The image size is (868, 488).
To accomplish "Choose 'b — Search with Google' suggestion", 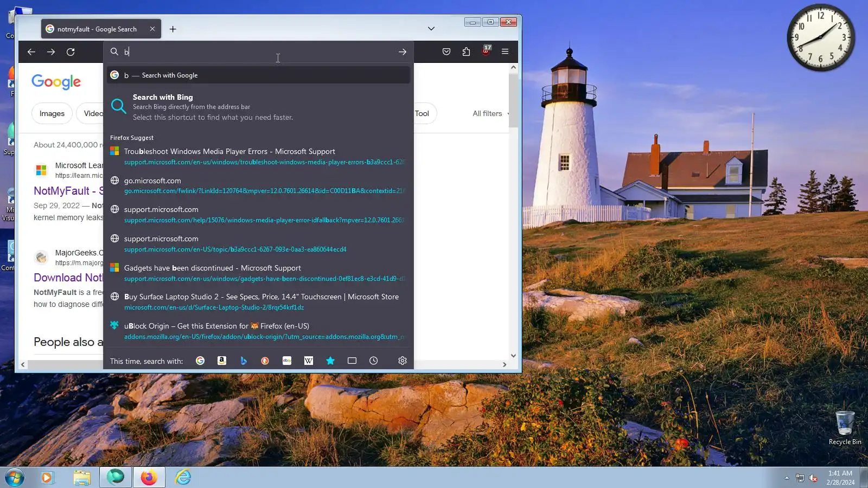I will 258,75.
